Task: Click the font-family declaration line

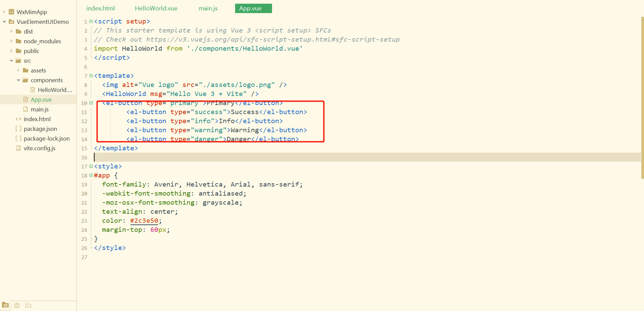Action: (202, 185)
